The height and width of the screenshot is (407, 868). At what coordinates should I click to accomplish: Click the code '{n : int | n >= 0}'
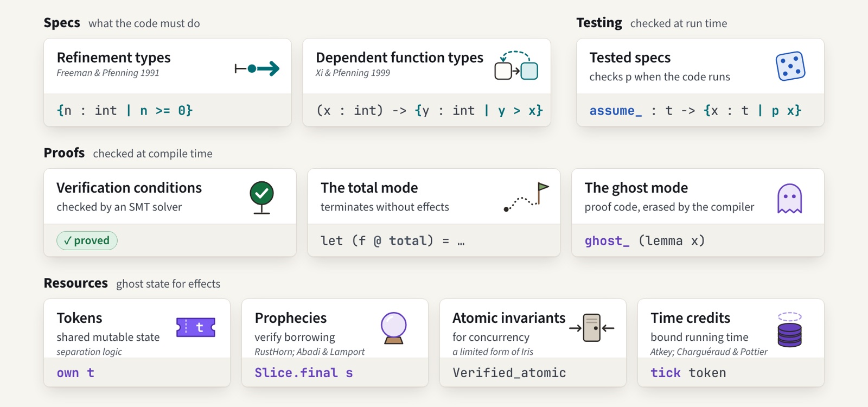[125, 111]
